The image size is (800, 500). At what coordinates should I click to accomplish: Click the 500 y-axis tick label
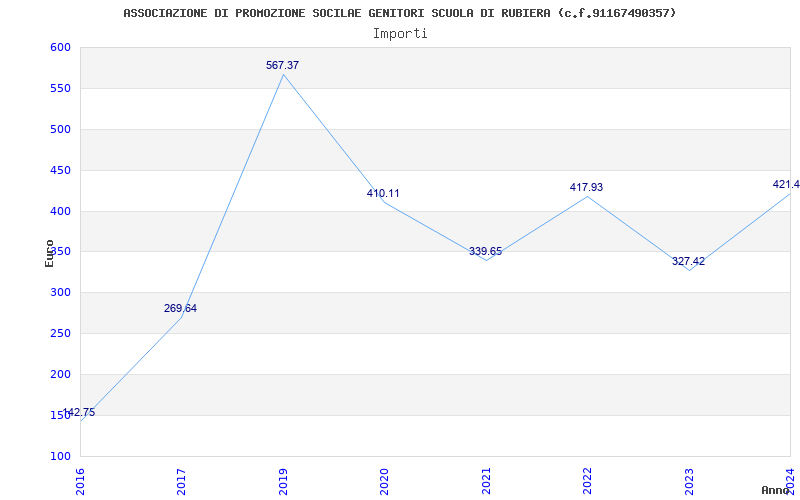60,129
